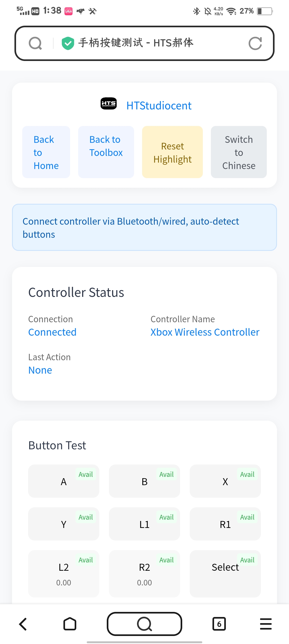
Task: Reload the page with refresh icon
Action: tap(255, 43)
